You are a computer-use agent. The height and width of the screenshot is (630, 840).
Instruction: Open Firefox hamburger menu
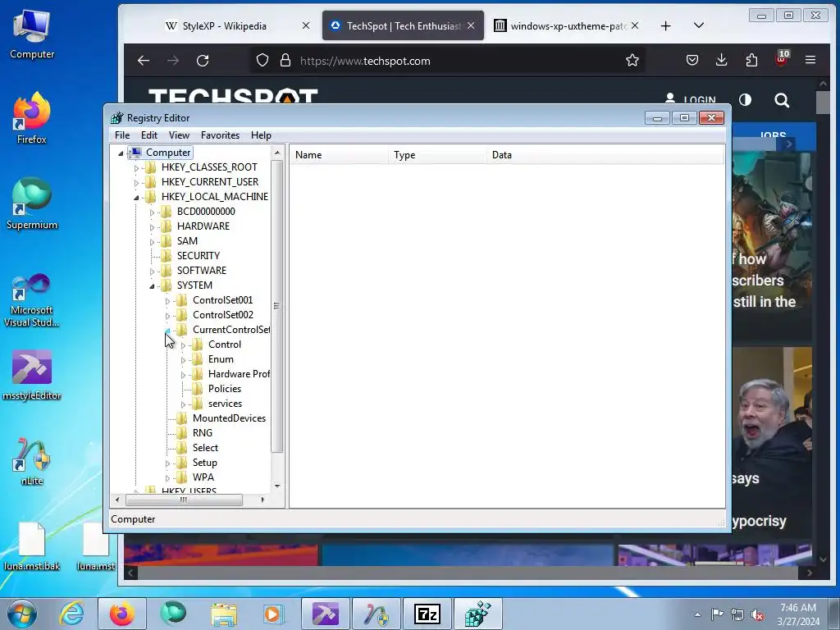coord(810,60)
